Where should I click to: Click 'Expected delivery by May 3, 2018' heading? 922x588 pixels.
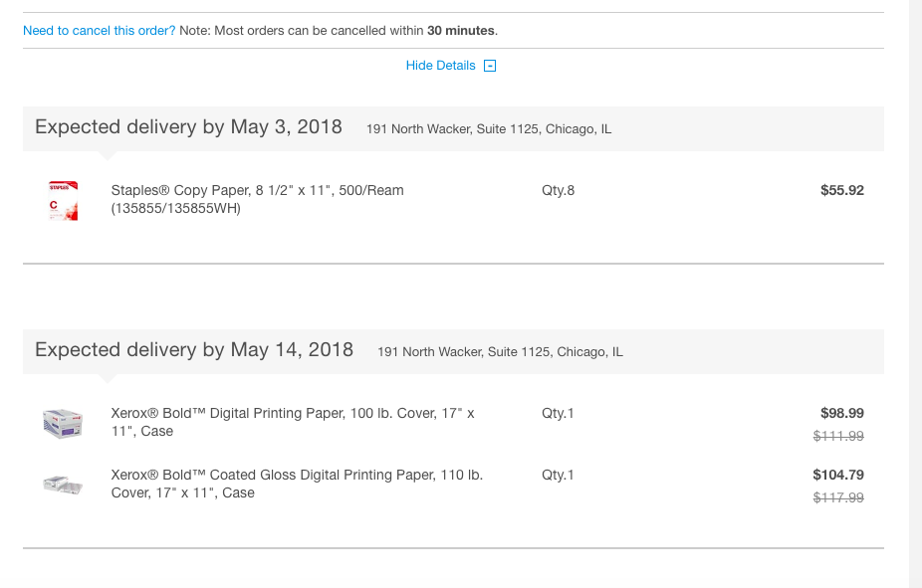pyautogui.click(x=188, y=127)
